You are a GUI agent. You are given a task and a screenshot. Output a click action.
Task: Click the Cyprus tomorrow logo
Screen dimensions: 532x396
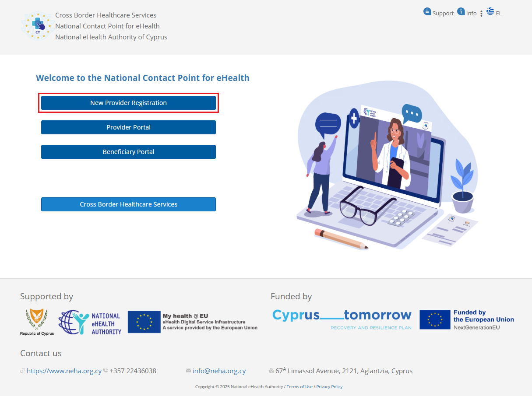[342, 319]
